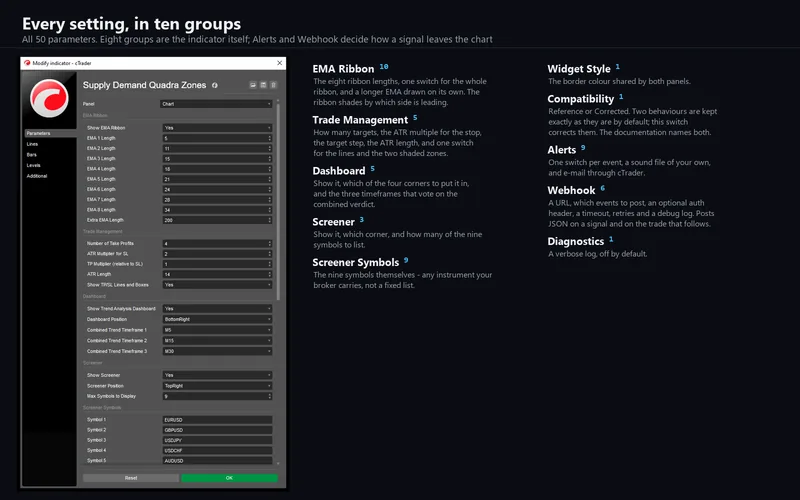Click the TP Multiplier stepper arrows

pyautogui.click(x=270, y=264)
